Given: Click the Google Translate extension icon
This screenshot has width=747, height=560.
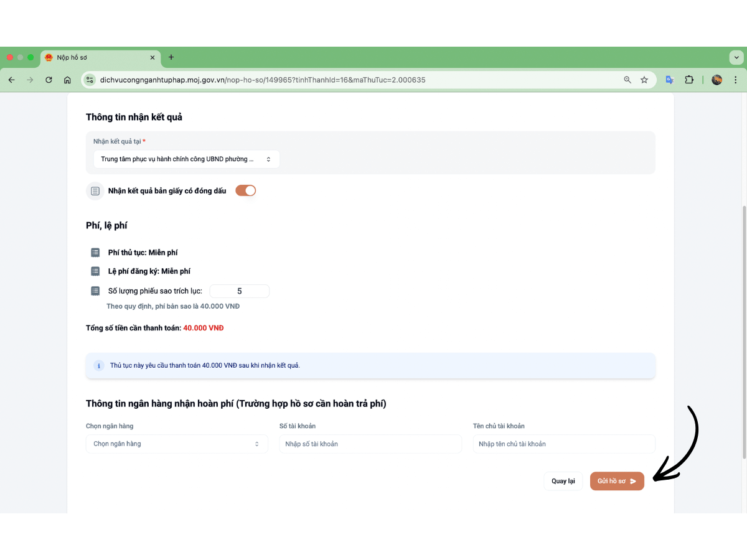Looking at the screenshot, I should 670,80.
